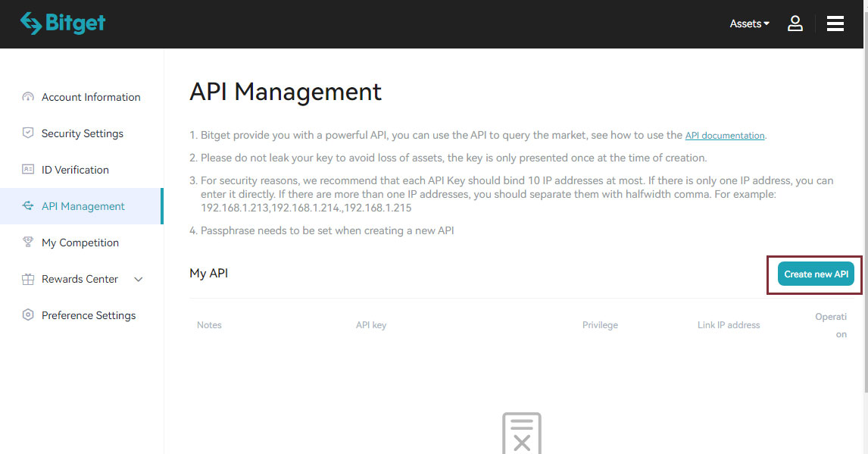Viewport: 868px width, 454px height.
Task: Click the empty list document icon
Action: [x=521, y=434]
